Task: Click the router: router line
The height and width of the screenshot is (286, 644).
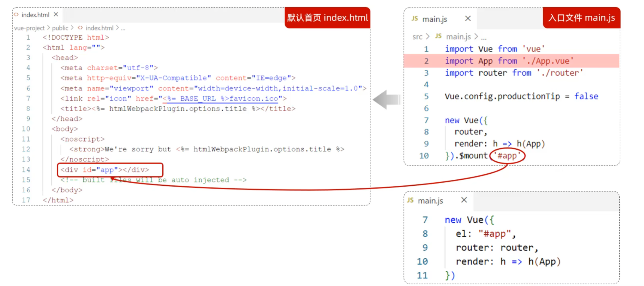Action: click(x=497, y=248)
